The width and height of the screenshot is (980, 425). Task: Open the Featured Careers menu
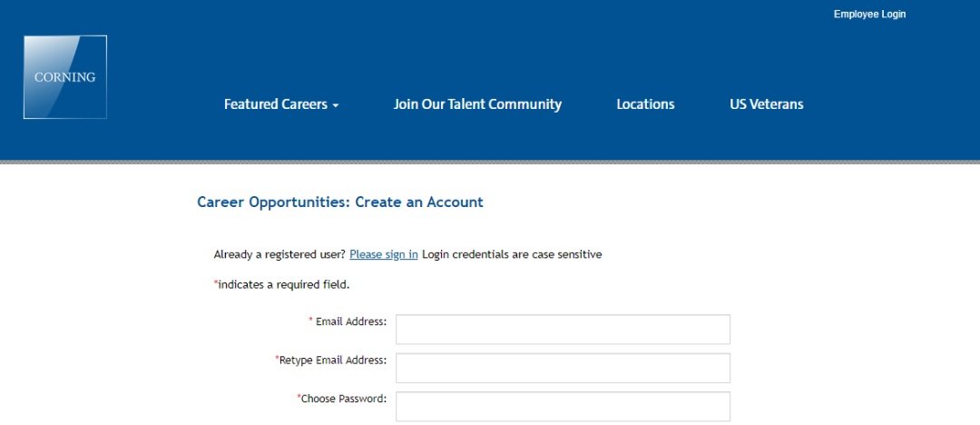tap(281, 104)
